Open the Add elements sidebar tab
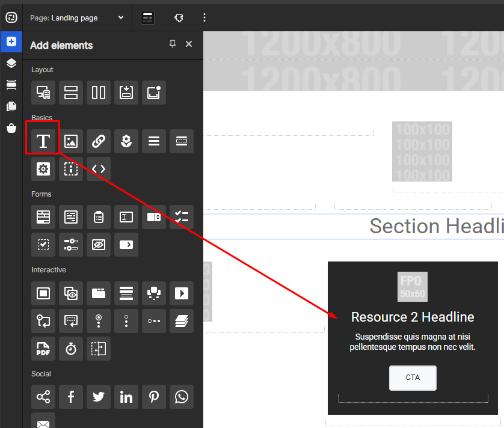This screenshot has height=428, width=504. point(11,41)
